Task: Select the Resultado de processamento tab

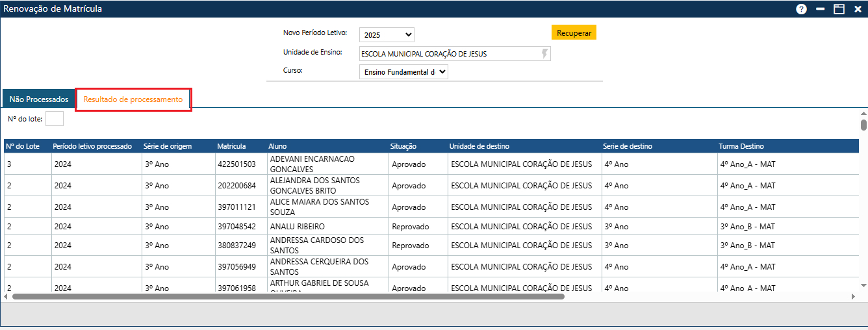Action: 133,99
